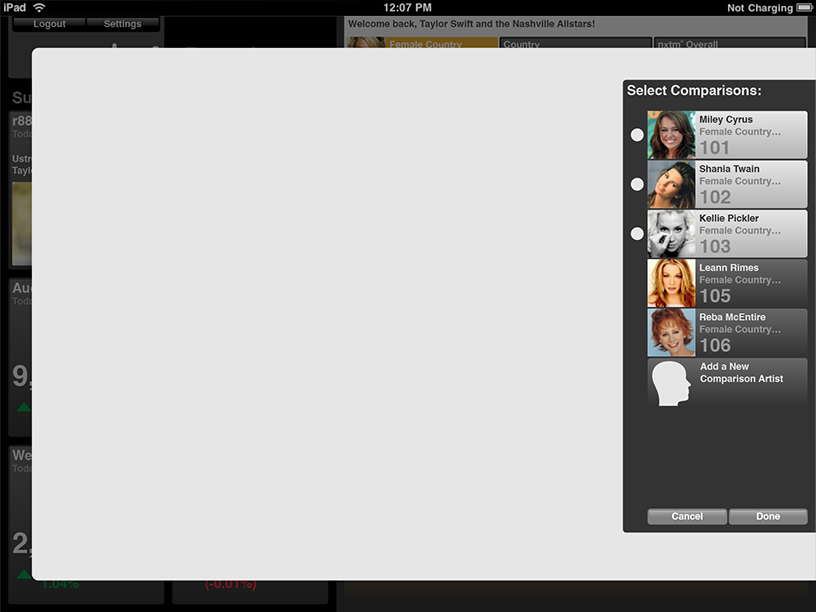The width and height of the screenshot is (816, 612).
Task: Click rank number 102
Action: click(x=715, y=197)
